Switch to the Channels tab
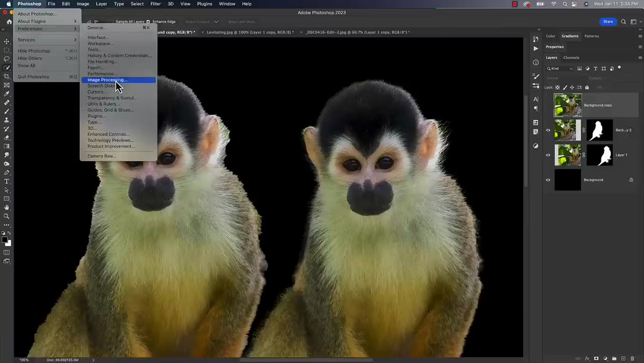This screenshot has width=644, height=363. [x=571, y=57]
